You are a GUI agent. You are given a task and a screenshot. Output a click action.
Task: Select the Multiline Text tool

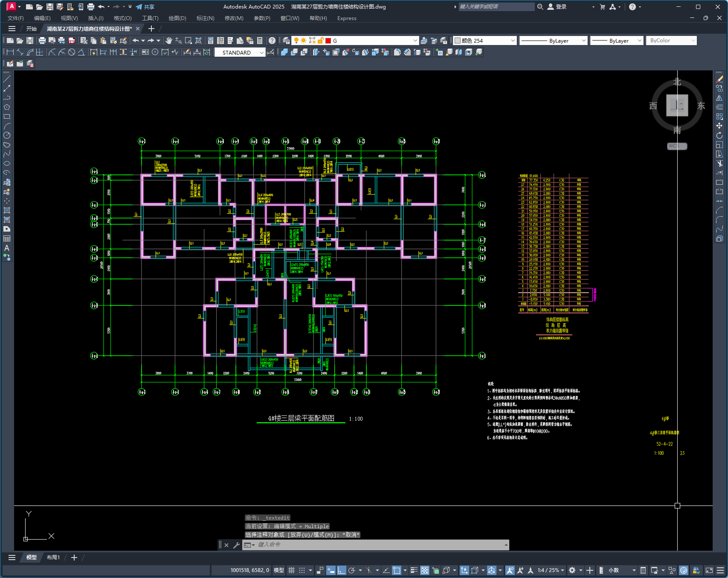tap(7, 248)
